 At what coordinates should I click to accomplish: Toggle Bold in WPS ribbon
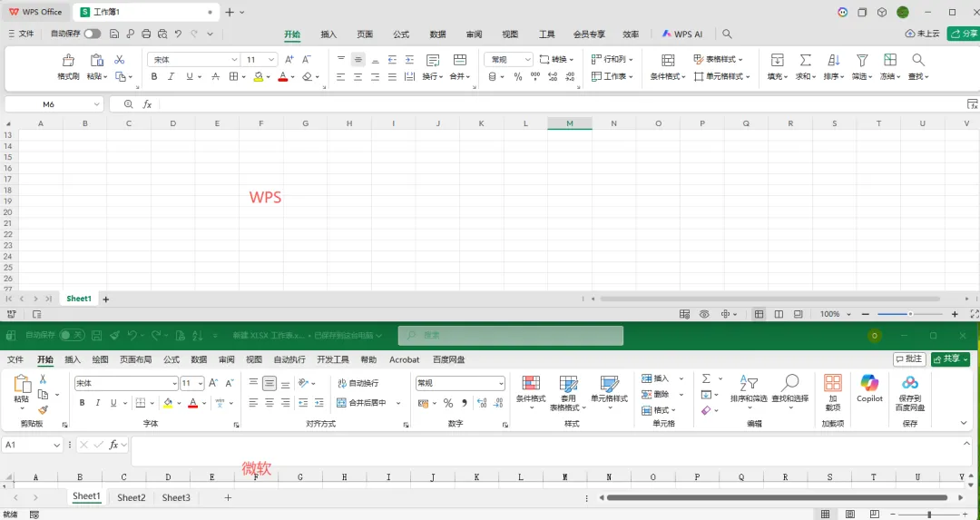(153, 77)
